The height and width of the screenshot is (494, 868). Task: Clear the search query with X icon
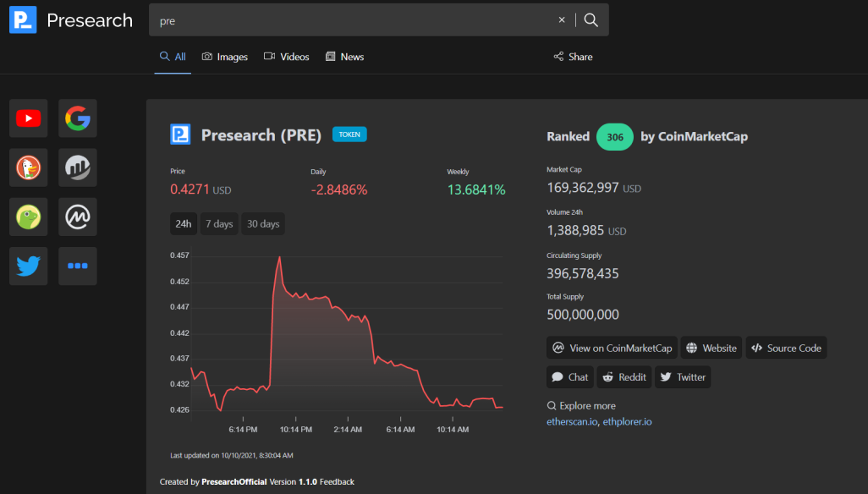[x=561, y=20]
